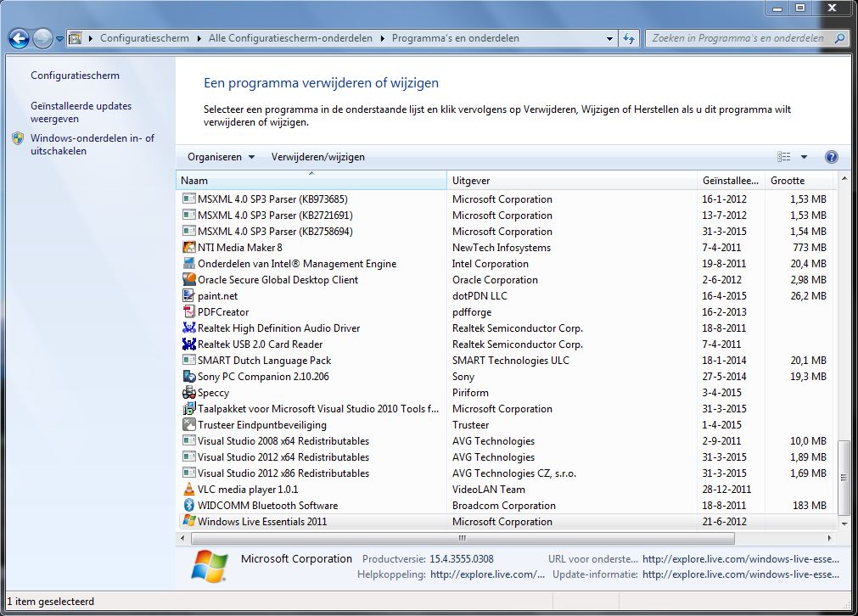
Task: Sort by the Geïnstalleerd column header
Action: click(731, 181)
